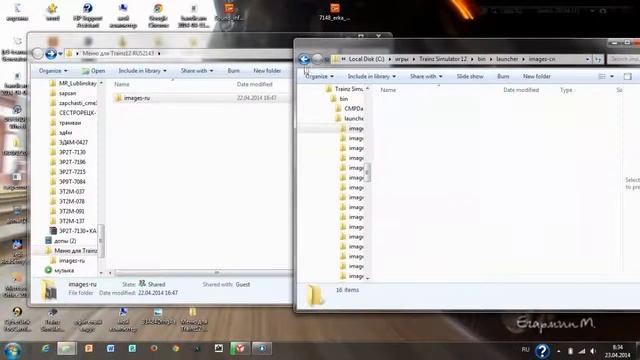Image resolution: width=640 pixels, height=360 pixels.
Task: Click the forward arrow in the Меню для Trainz12 window
Action: point(51,53)
